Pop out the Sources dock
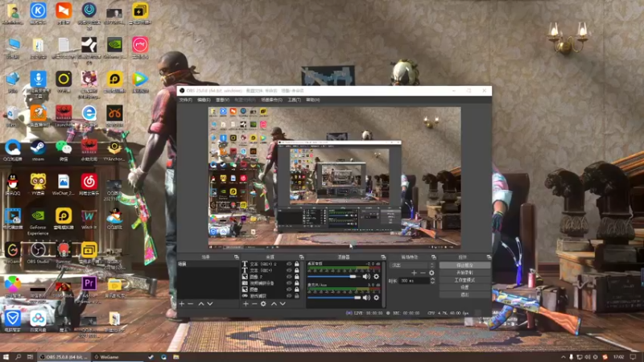The width and height of the screenshot is (644, 362). (301, 257)
